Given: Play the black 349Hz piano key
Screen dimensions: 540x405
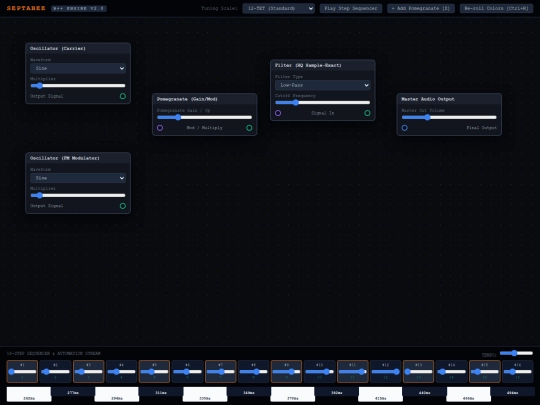Looking at the screenshot, I should click(249, 392).
